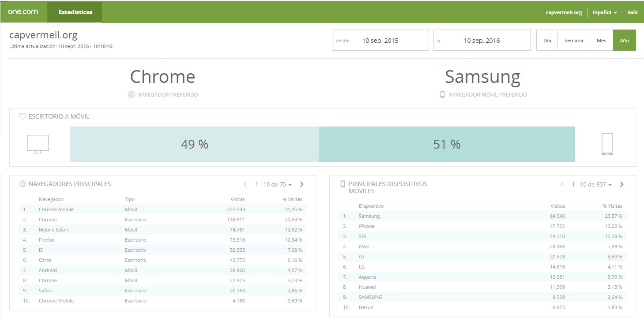
Task: Click the 'Tipo' column header
Action: pos(130,199)
